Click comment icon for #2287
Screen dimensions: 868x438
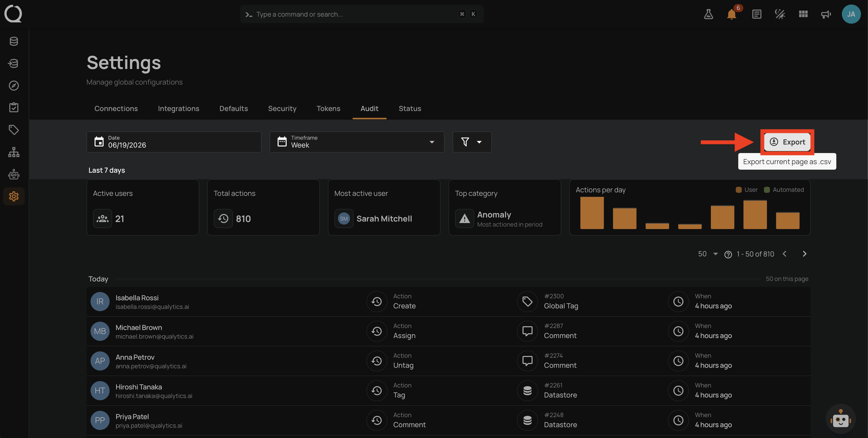coord(527,331)
